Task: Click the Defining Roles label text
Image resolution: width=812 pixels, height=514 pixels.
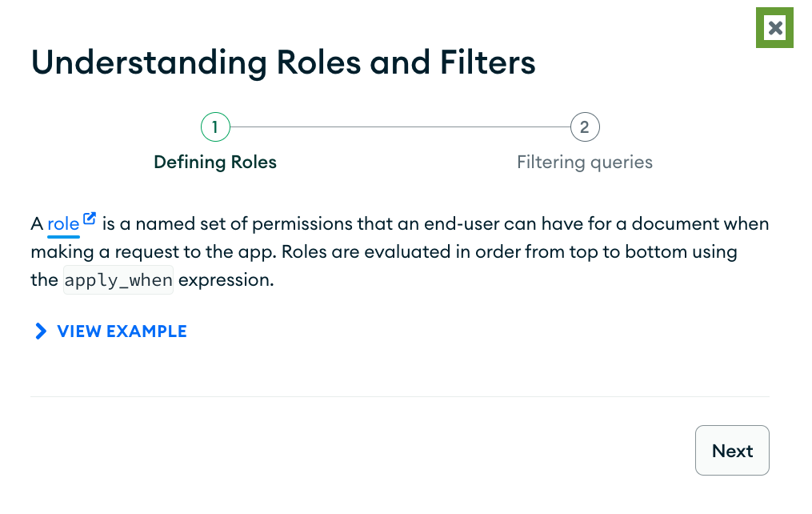Action: coord(214,162)
